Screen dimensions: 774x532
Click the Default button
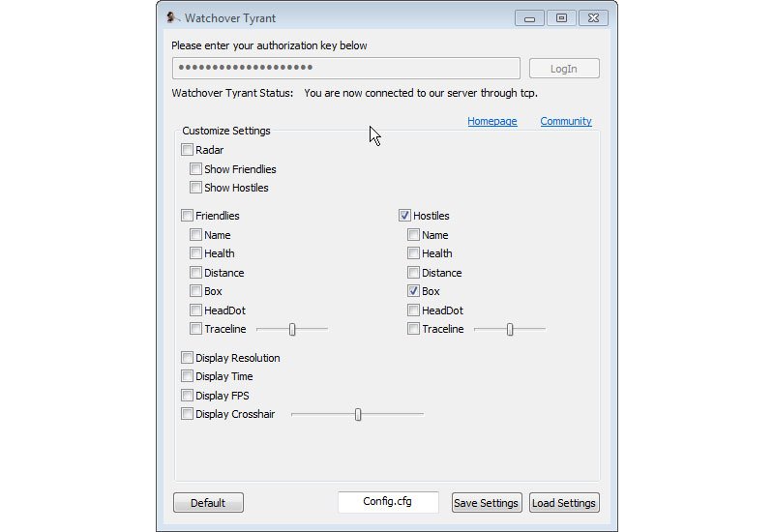click(x=208, y=503)
